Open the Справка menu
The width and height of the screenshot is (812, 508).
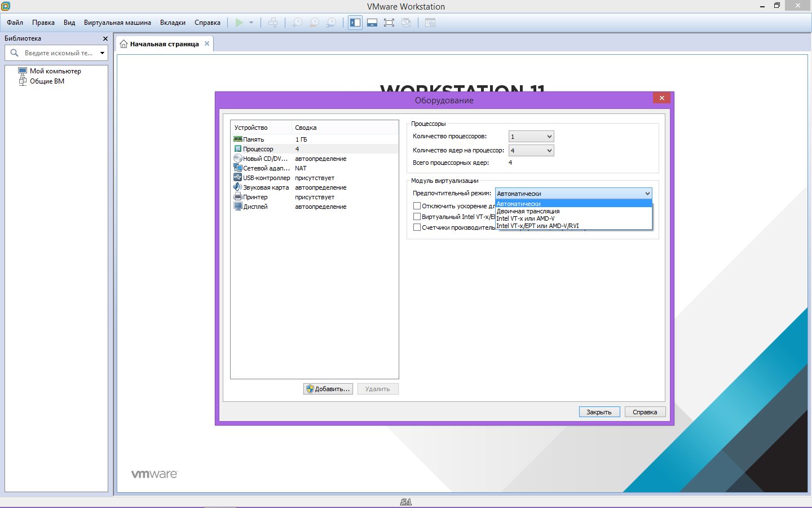[x=208, y=23]
